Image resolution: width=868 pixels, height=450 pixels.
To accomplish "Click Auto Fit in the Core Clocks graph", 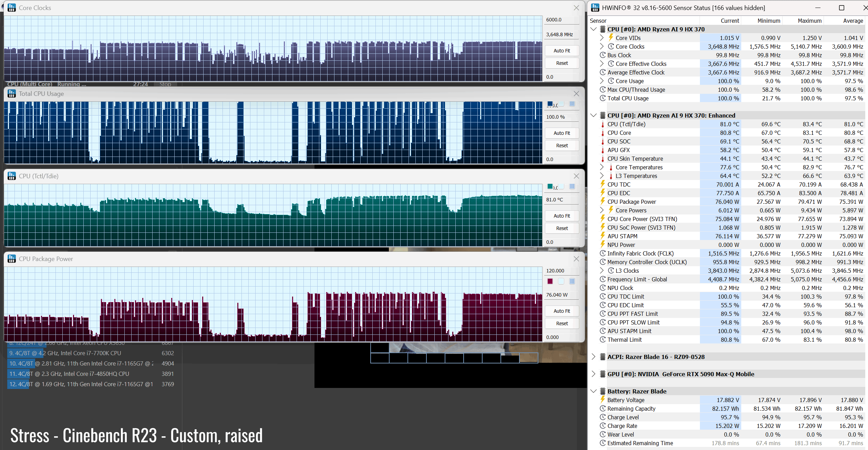I will pyautogui.click(x=562, y=51).
